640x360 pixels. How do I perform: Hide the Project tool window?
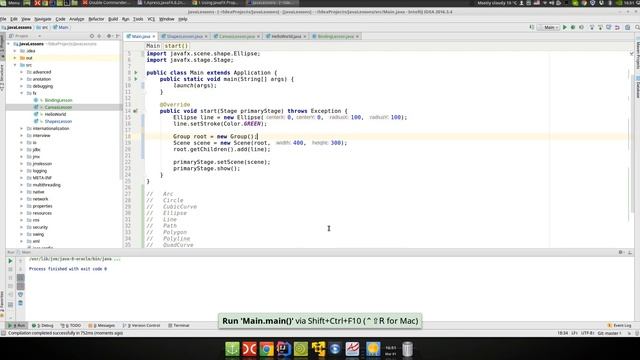click(118, 36)
